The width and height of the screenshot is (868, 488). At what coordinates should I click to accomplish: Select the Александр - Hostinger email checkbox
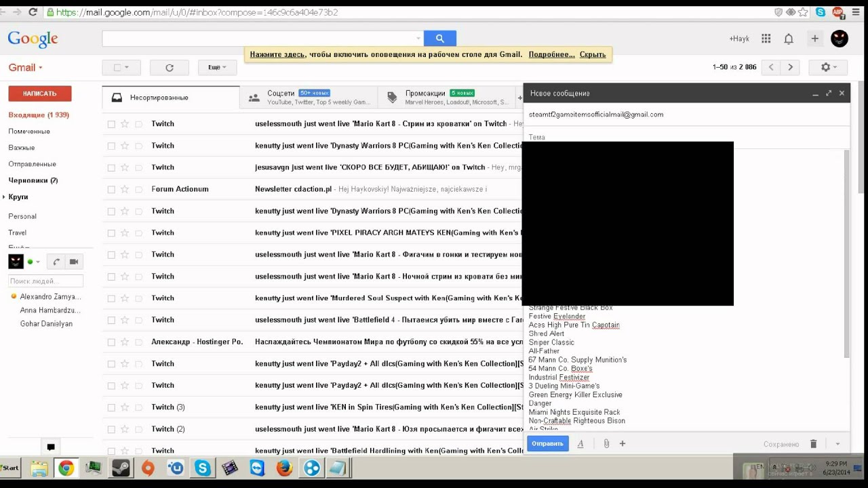pyautogui.click(x=111, y=342)
